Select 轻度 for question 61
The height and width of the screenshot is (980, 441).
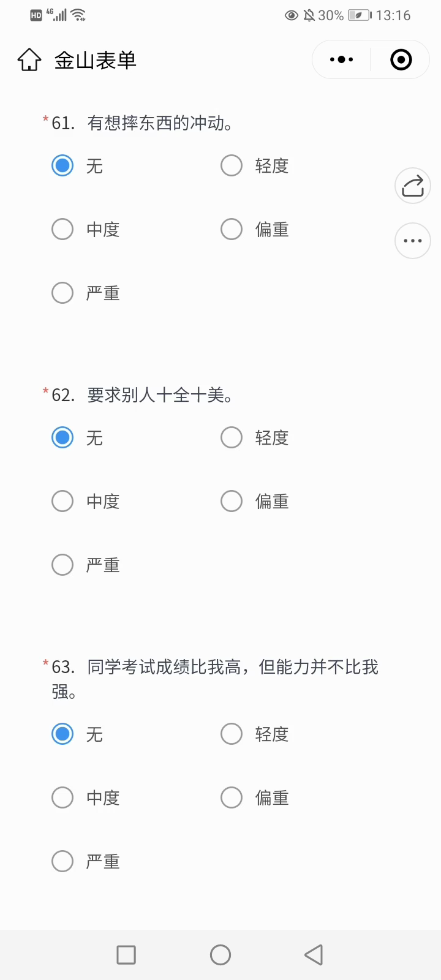tap(232, 165)
